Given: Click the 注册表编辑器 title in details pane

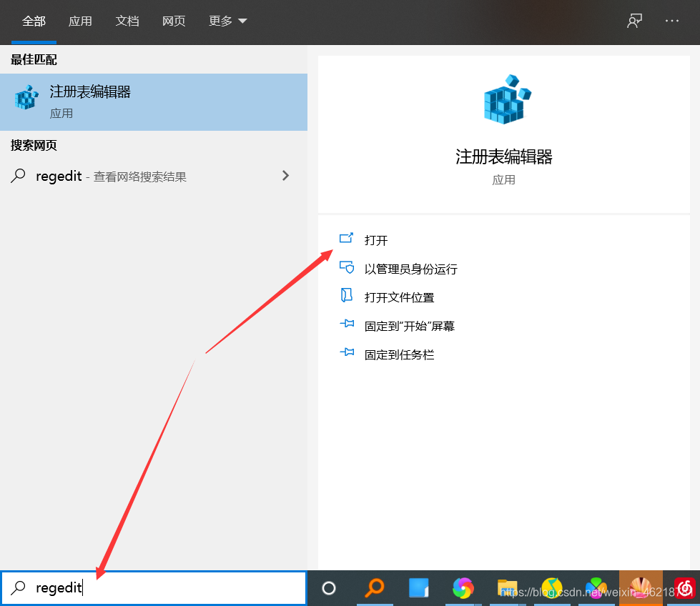Looking at the screenshot, I should tap(503, 157).
